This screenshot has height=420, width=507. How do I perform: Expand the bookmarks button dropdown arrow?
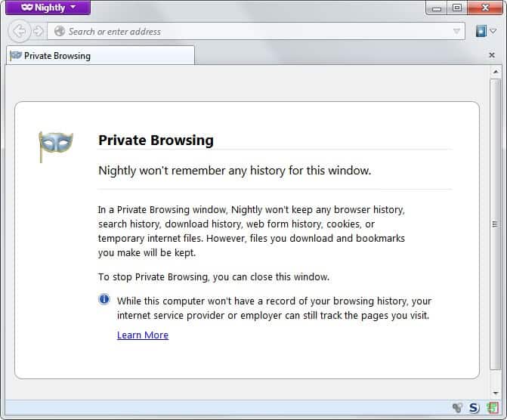pos(493,32)
